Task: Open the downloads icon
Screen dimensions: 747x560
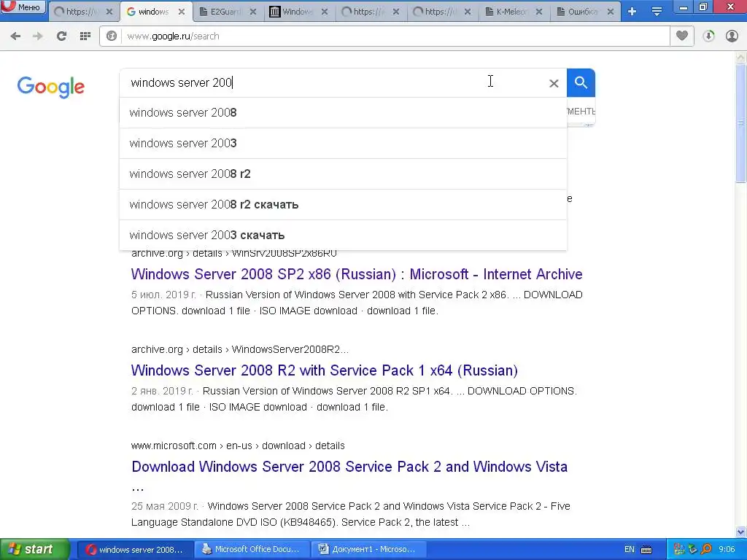Action: (x=708, y=36)
